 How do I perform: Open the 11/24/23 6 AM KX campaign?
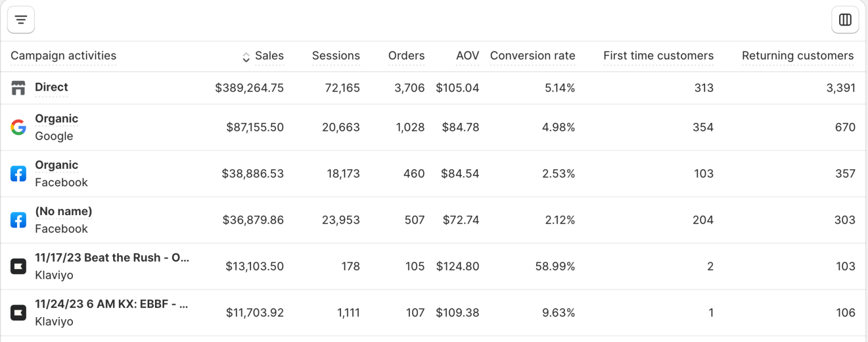(111, 304)
